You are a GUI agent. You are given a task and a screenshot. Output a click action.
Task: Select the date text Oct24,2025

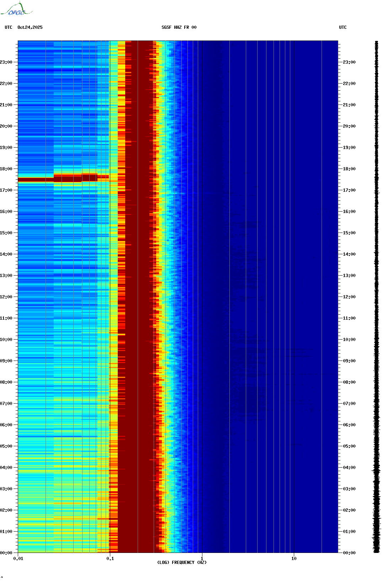[x=30, y=27]
